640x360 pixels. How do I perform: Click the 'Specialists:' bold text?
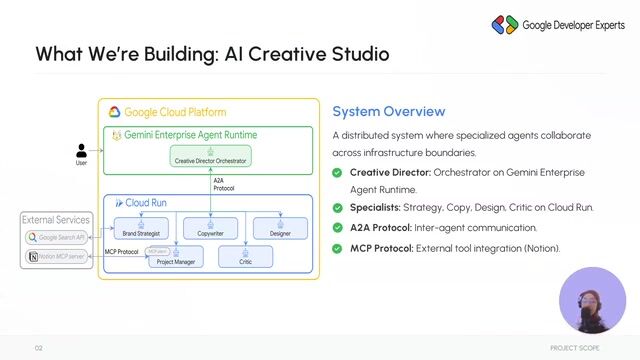click(x=375, y=207)
